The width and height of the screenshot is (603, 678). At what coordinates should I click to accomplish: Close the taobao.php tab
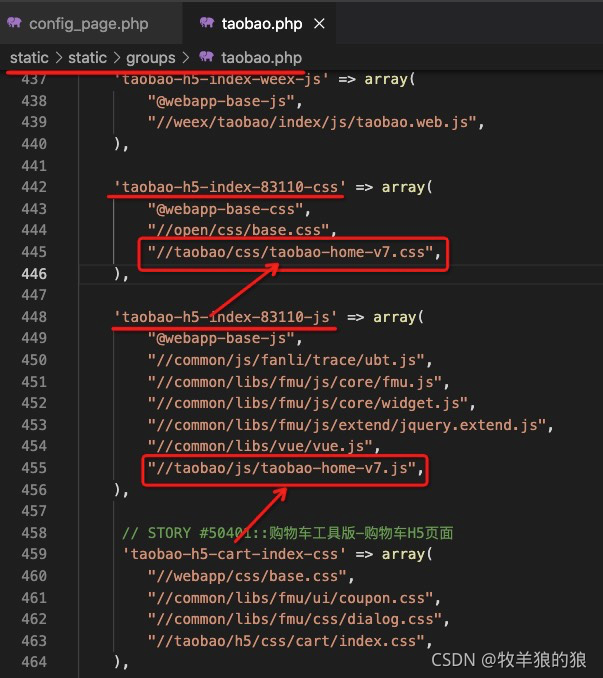[319, 24]
